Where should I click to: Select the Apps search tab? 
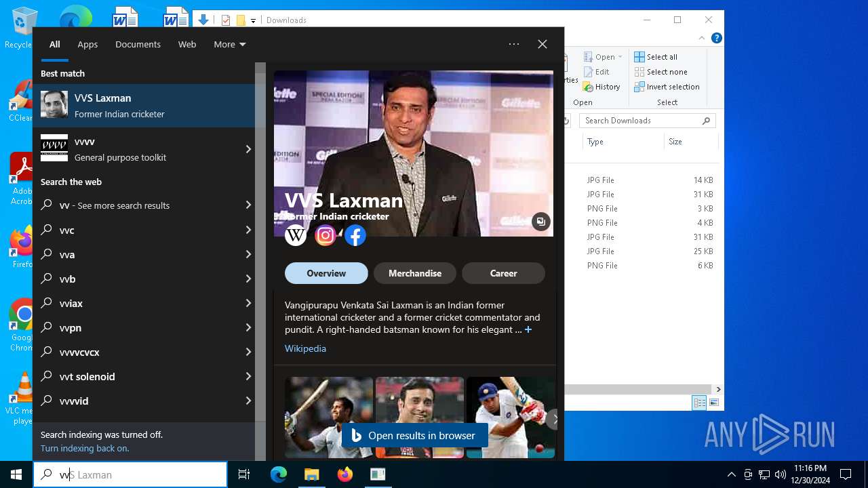tap(87, 44)
